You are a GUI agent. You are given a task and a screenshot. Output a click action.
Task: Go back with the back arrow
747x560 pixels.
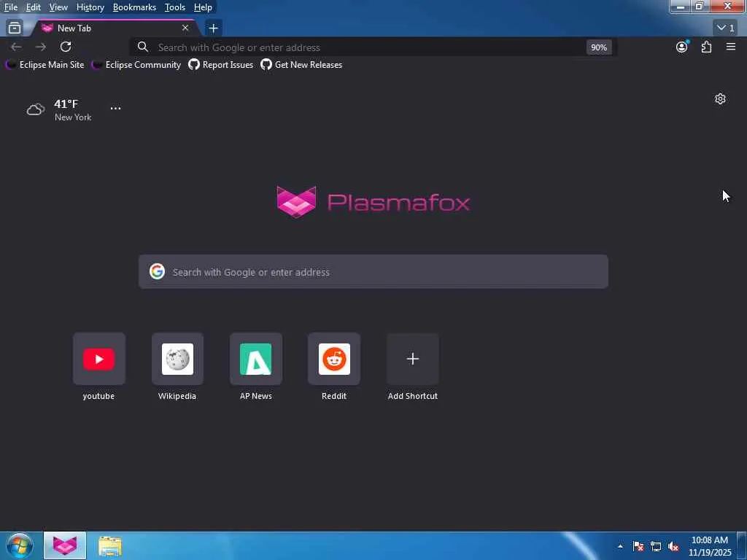[16, 47]
